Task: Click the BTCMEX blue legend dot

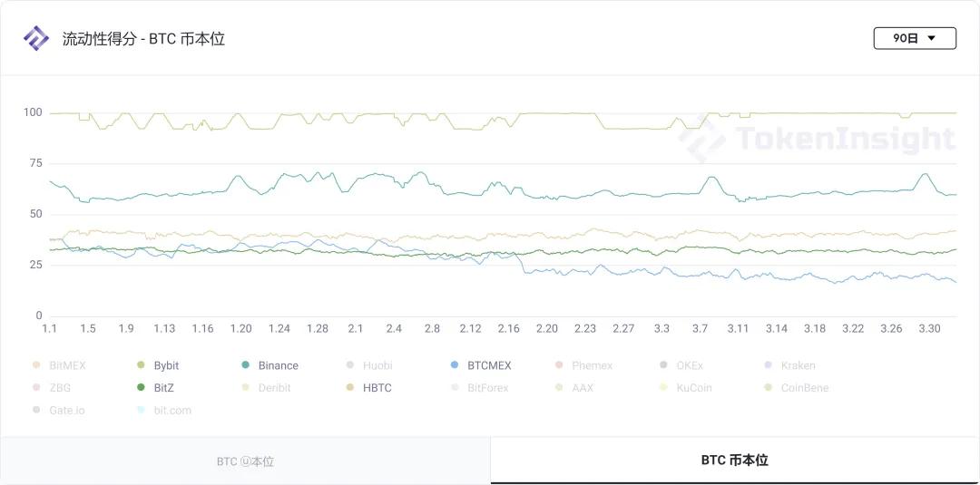Action: (x=455, y=365)
